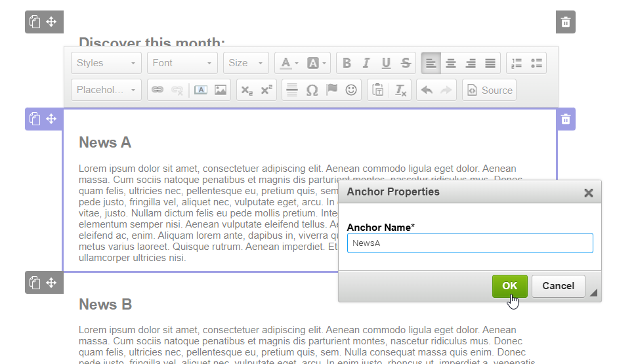The height and width of the screenshot is (364, 636).
Task: Delete the News A block with the trash icon
Action: point(566,119)
